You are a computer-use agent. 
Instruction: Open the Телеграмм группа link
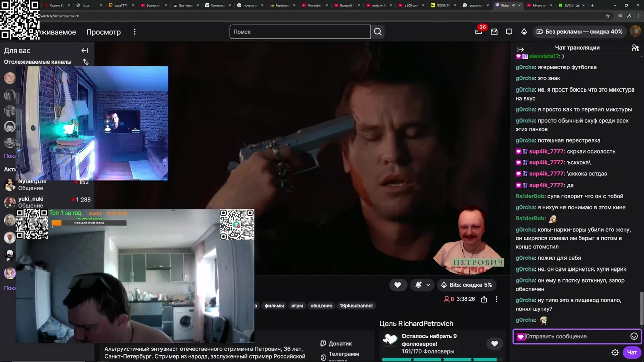coord(344,357)
